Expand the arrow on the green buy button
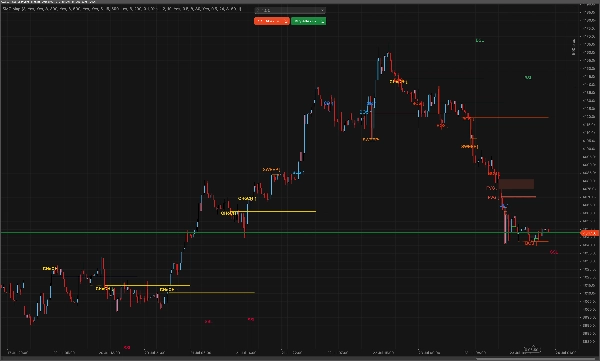The image size is (600, 361). (x=324, y=21)
